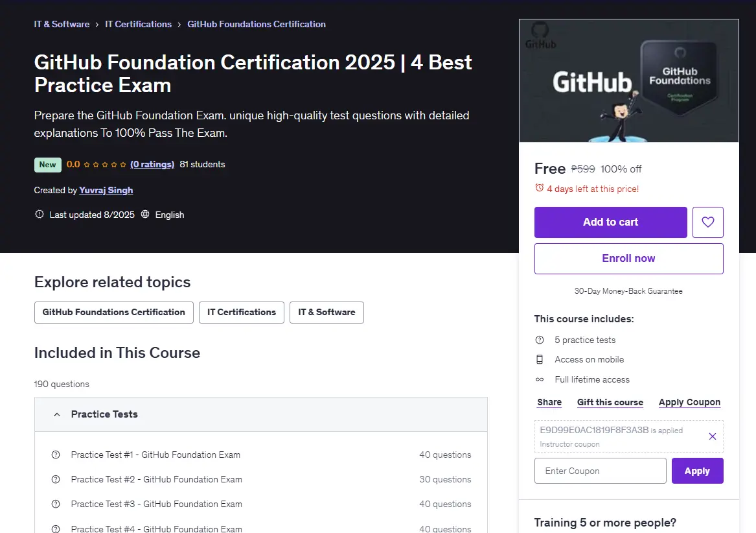Click the GitHub course preview thumbnail
Screen dimensions: 756x533
pos(629,80)
